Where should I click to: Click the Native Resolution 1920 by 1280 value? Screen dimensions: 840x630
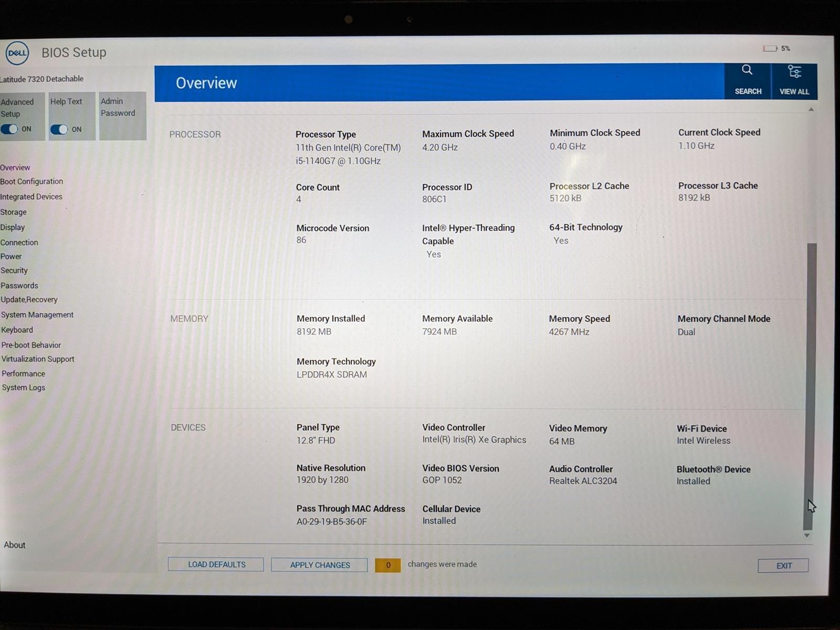322,480
